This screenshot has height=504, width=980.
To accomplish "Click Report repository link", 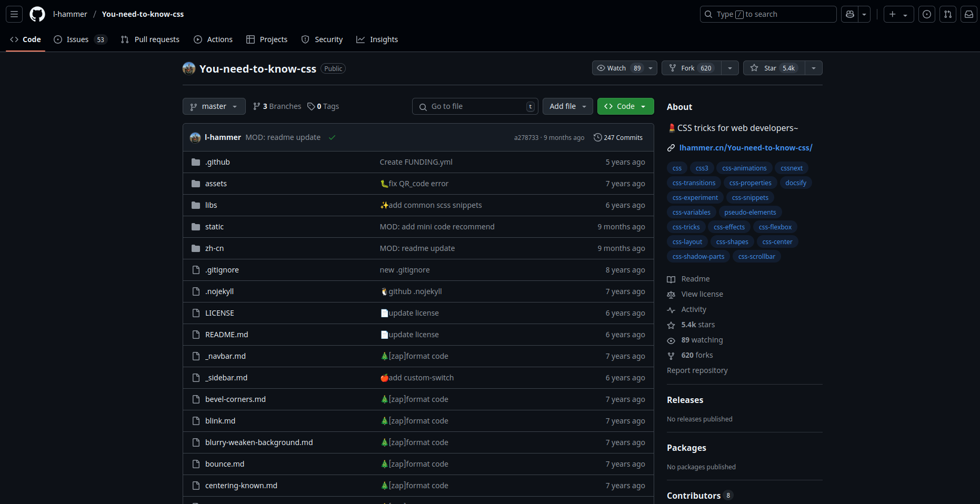I will click(x=697, y=370).
